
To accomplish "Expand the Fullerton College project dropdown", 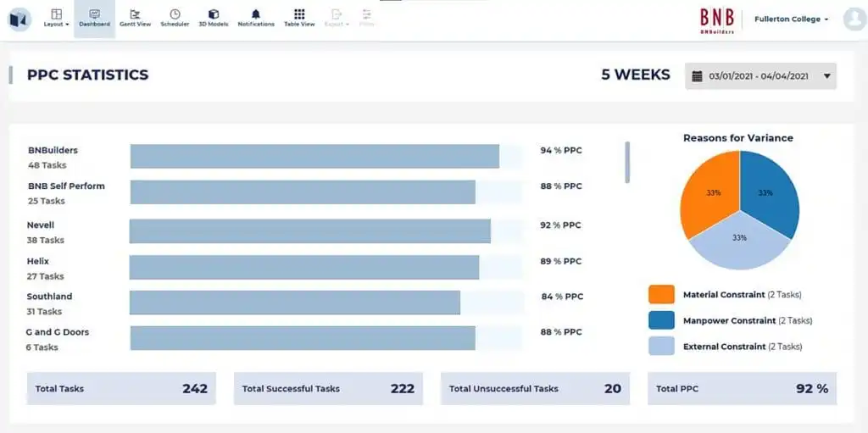I will pyautogui.click(x=792, y=19).
